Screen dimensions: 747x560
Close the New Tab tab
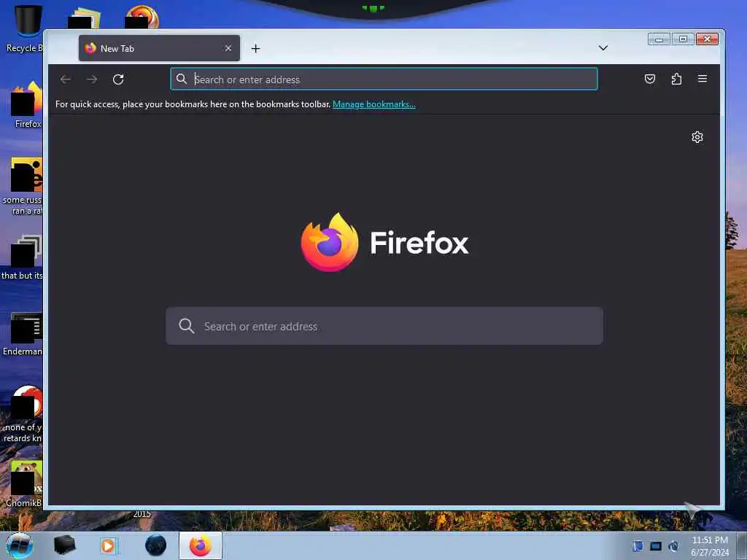tap(228, 48)
